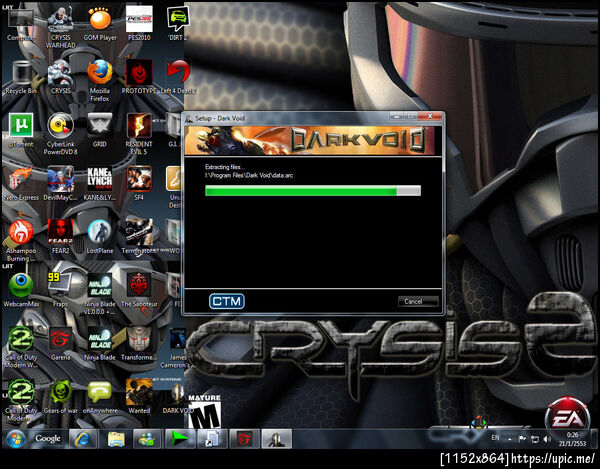
Task: Select the DevilMayC... desktop icon
Action: point(60,184)
